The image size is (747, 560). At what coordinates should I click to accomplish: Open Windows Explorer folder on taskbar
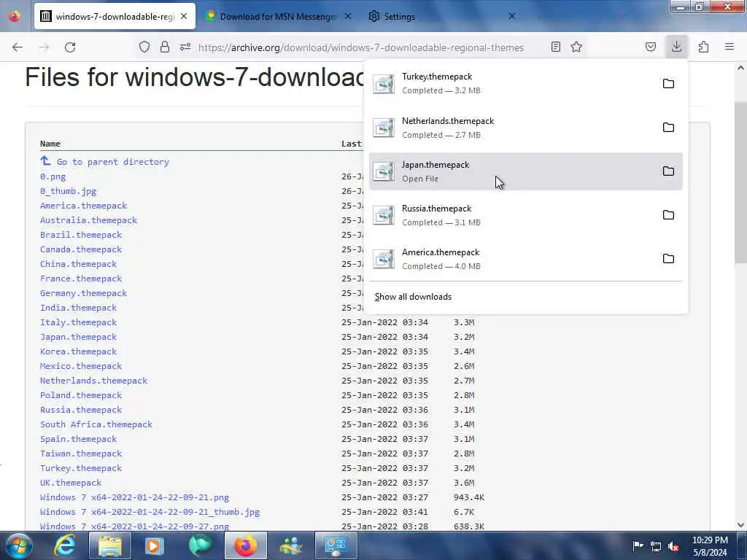click(x=109, y=545)
